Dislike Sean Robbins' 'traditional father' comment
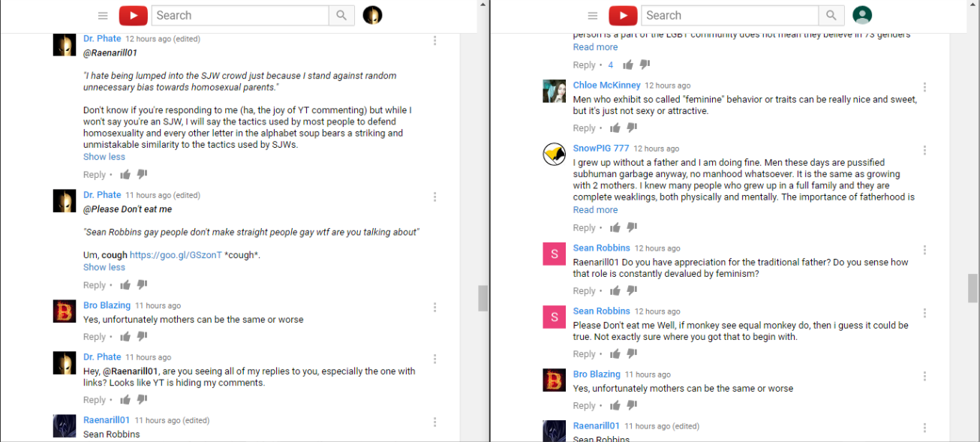The width and height of the screenshot is (980, 442). pyautogui.click(x=632, y=291)
